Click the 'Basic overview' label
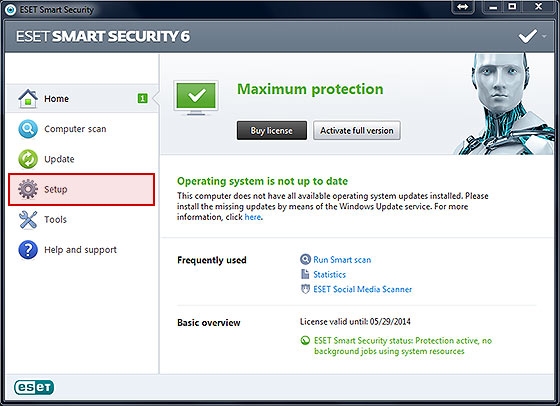 (x=209, y=322)
